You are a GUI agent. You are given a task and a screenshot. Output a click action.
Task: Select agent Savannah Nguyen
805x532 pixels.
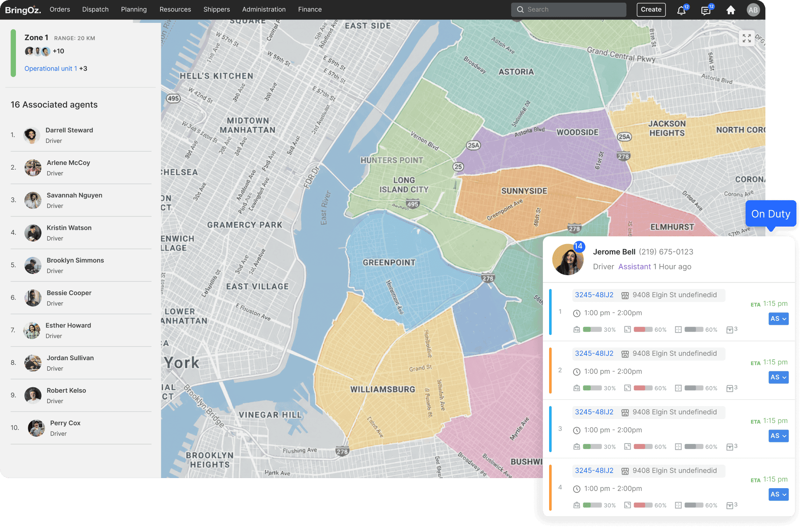coord(81,200)
